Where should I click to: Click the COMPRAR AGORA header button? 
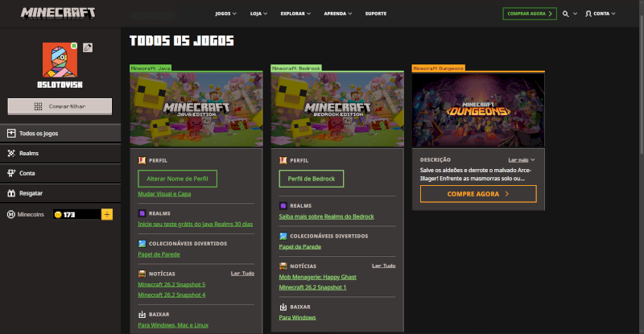click(530, 14)
